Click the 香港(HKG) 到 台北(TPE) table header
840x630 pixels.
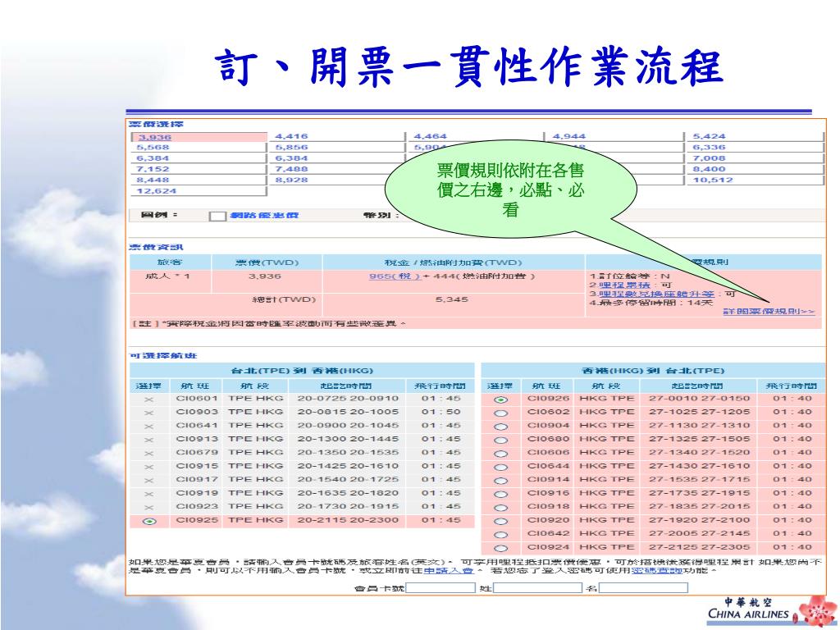[653, 371]
